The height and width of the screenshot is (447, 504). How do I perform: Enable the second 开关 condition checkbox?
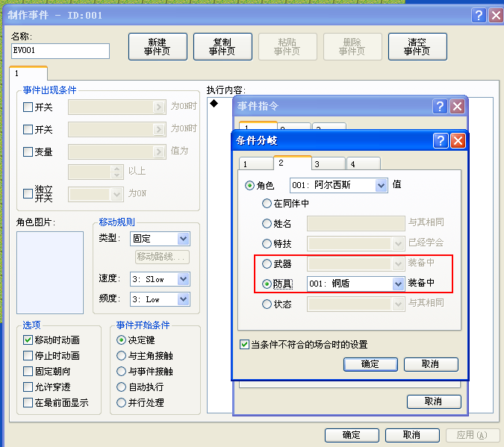[28, 130]
